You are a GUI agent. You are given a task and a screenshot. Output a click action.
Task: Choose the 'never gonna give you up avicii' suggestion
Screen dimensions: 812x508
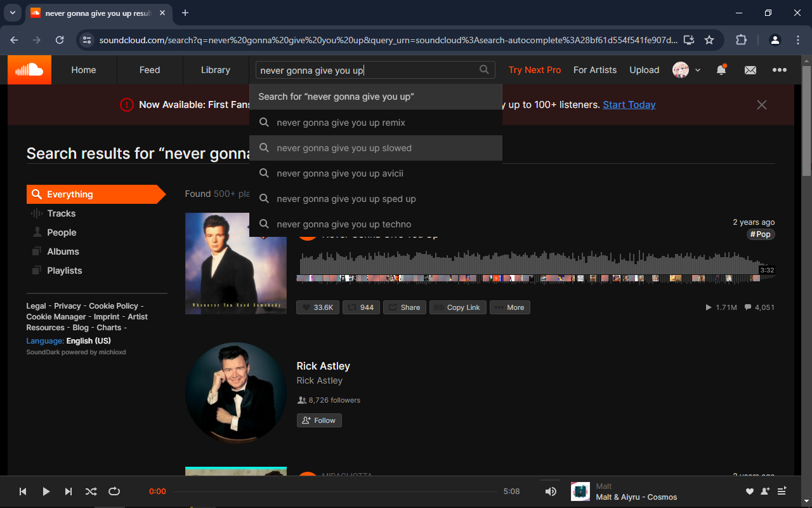coord(376,173)
